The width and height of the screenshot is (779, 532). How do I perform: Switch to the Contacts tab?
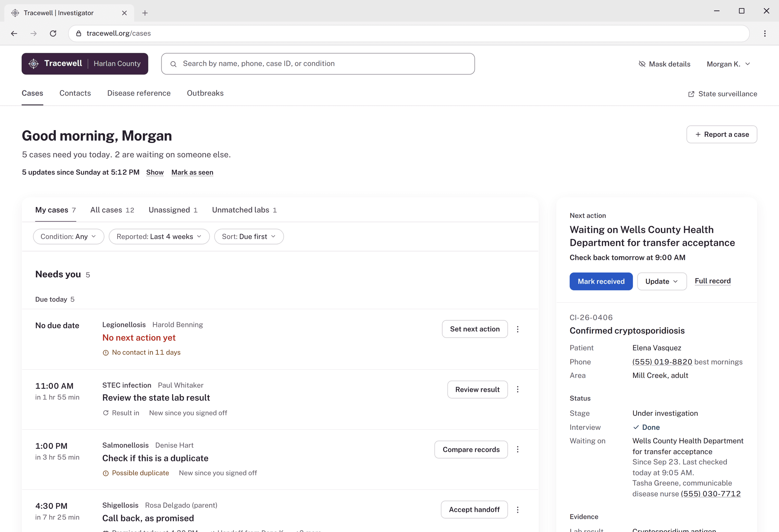75,93
